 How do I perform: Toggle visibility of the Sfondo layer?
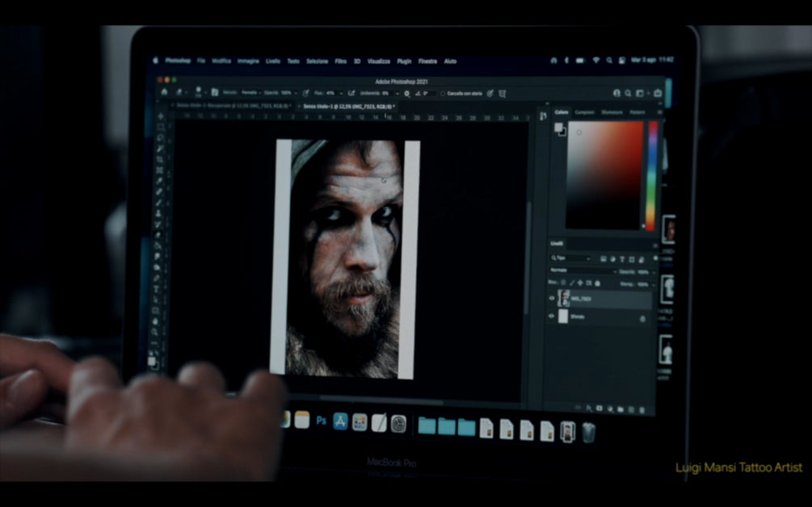coord(552,317)
